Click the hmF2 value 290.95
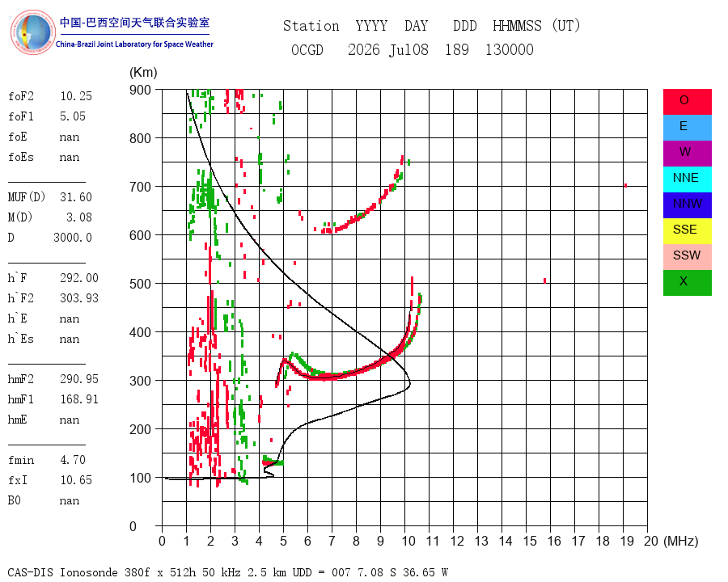The width and height of the screenshot is (728, 582). point(79,379)
